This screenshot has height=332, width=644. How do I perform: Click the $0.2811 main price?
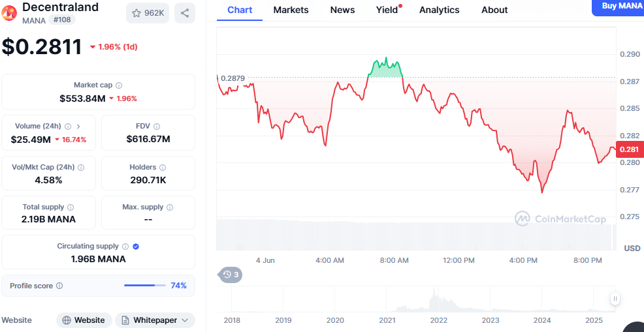point(42,46)
